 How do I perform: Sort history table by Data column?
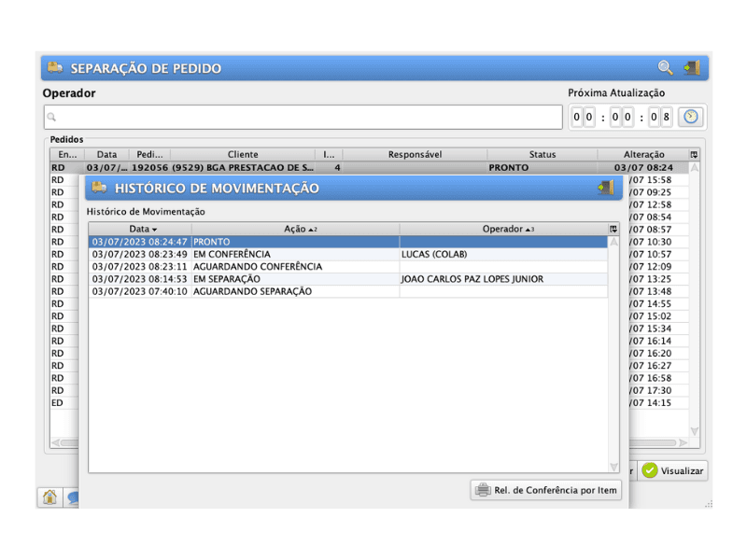pyautogui.click(x=140, y=229)
